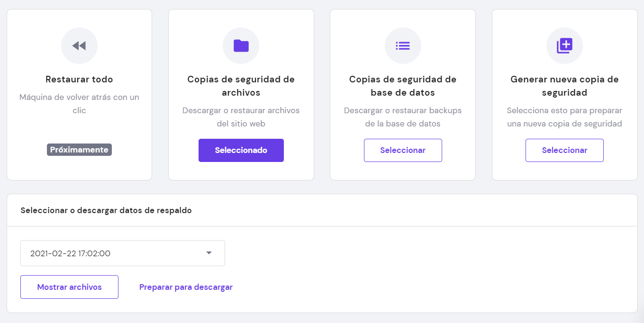Click the folder icon for file backups
The width and height of the screenshot is (644, 323).
point(241,45)
